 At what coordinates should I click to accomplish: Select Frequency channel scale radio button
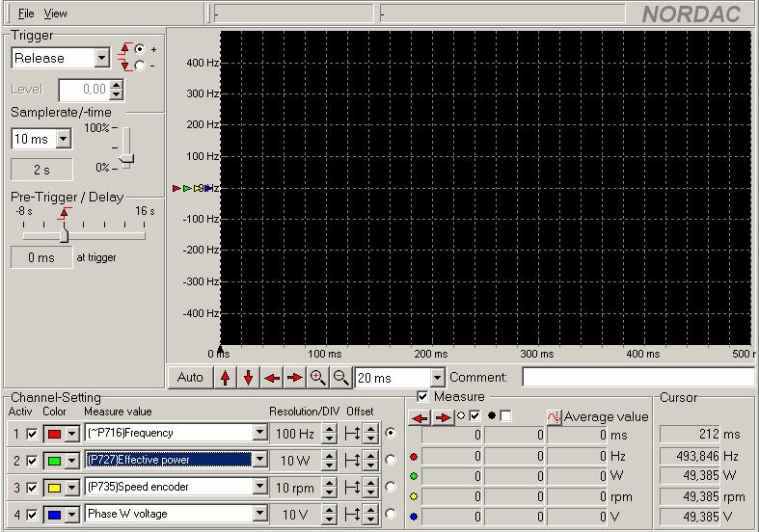[391, 433]
